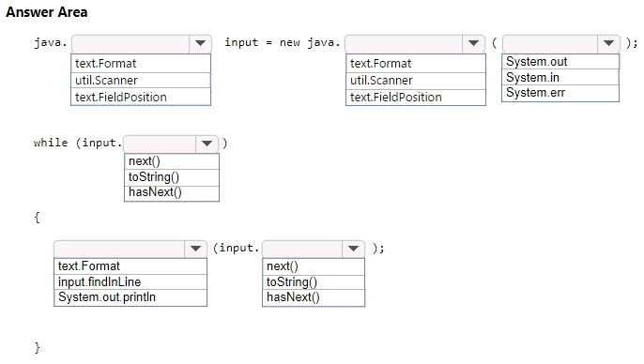This screenshot has width=644, height=364.
Task: Select util.Scanner in the first type list
Action: pyautogui.click(x=141, y=81)
